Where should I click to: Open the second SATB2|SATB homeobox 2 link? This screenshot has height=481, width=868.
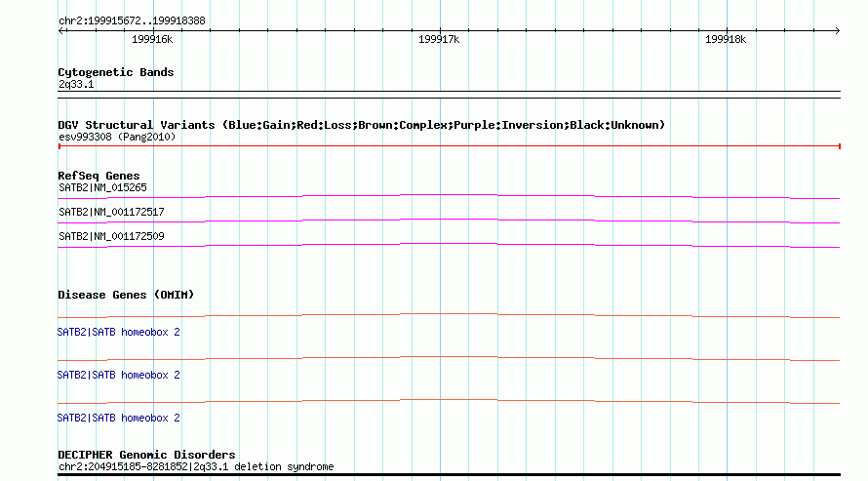tap(118, 376)
